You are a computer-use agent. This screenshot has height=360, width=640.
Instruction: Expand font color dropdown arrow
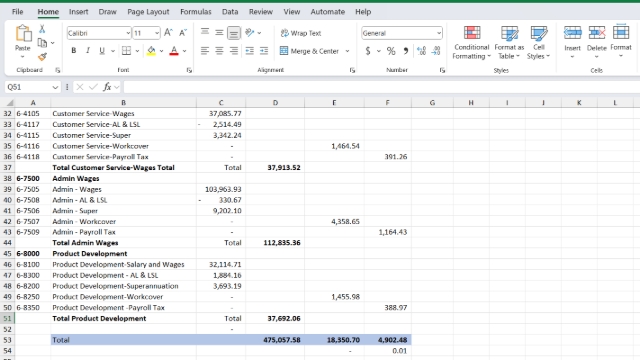[184, 51]
